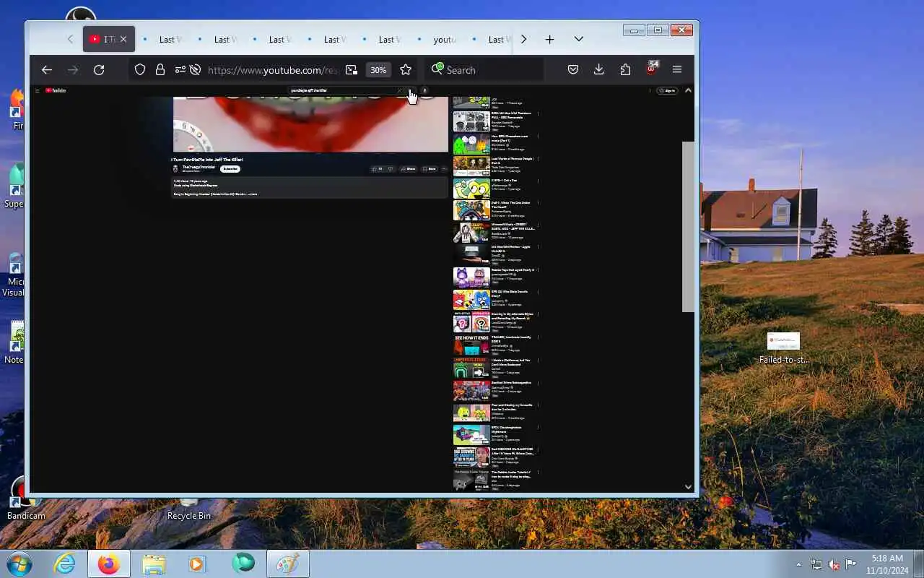Open Windows Media Player from the taskbar
Image resolution: width=924 pixels, height=578 pixels.
pos(198,564)
